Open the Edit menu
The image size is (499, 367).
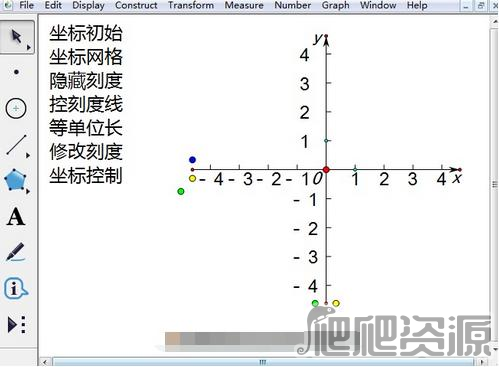[53, 5]
